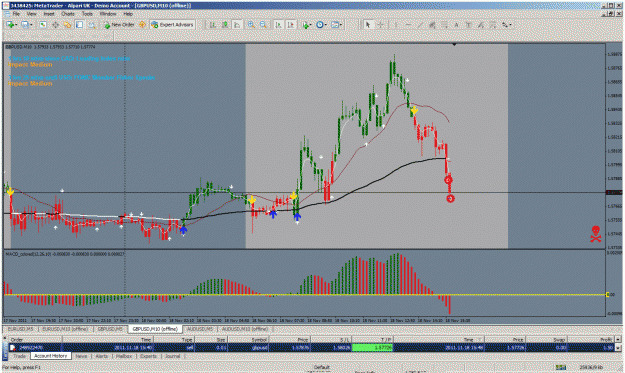
Task: Open the View menu
Action: [x=31, y=14]
